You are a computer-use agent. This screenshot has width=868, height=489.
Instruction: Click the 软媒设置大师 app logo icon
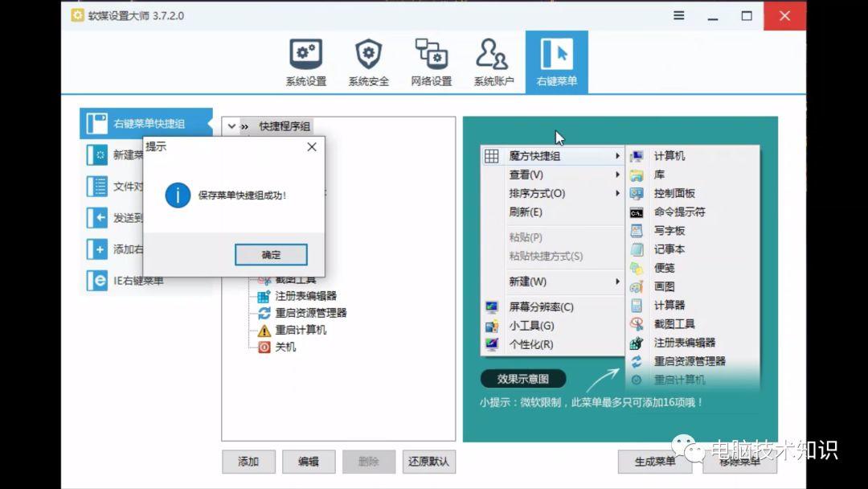[x=77, y=15]
